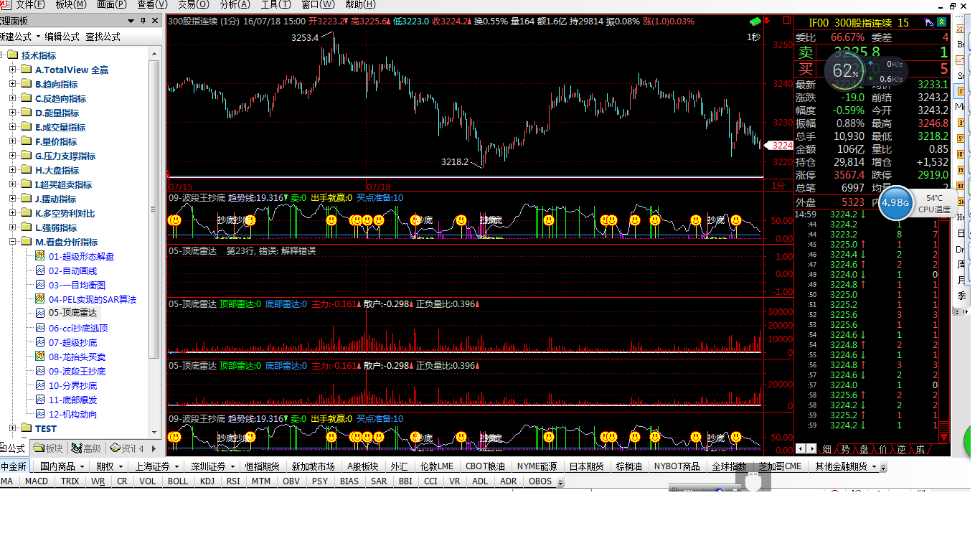Click the icon next to 02-自动画线
The image size is (980, 551).
tap(40, 270)
